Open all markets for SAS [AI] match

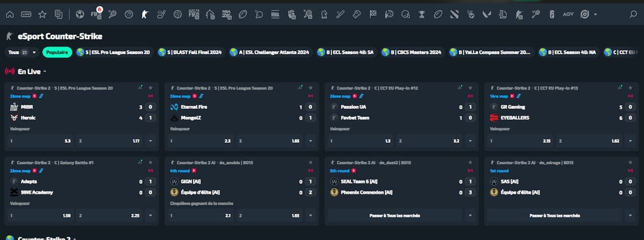tap(554, 215)
